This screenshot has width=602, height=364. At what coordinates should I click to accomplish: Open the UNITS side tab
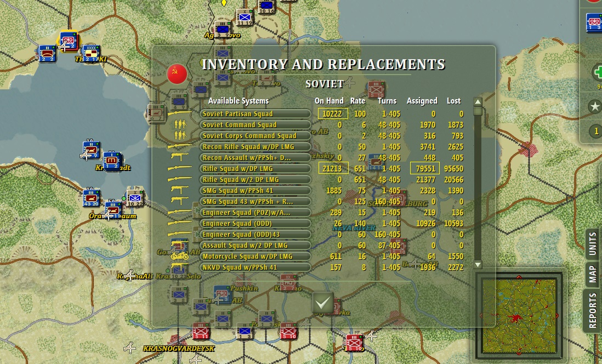point(592,244)
